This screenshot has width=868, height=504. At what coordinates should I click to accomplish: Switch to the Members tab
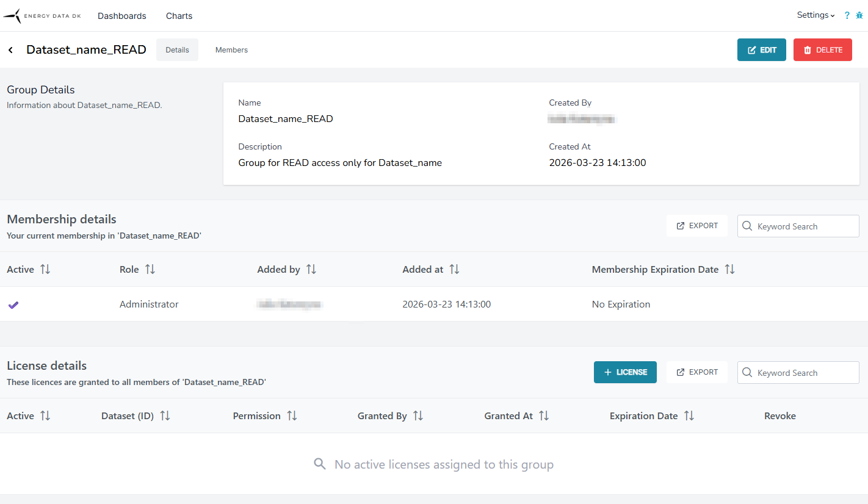pos(231,50)
